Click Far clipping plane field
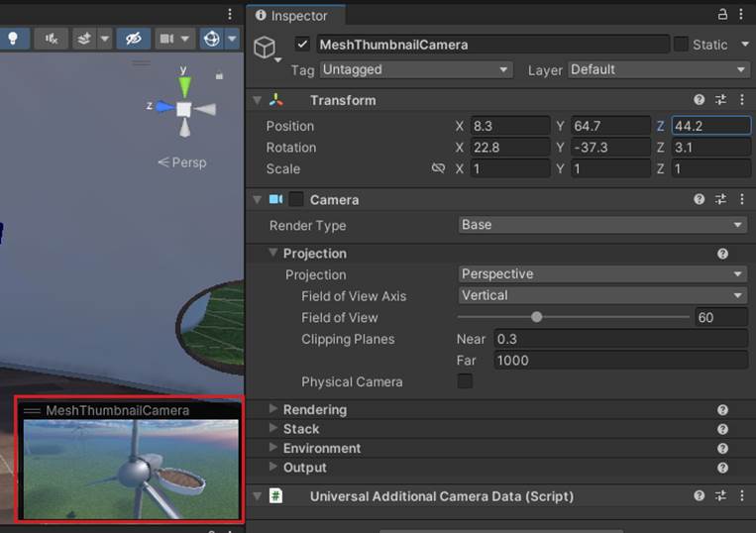The height and width of the screenshot is (533, 756). coord(620,361)
